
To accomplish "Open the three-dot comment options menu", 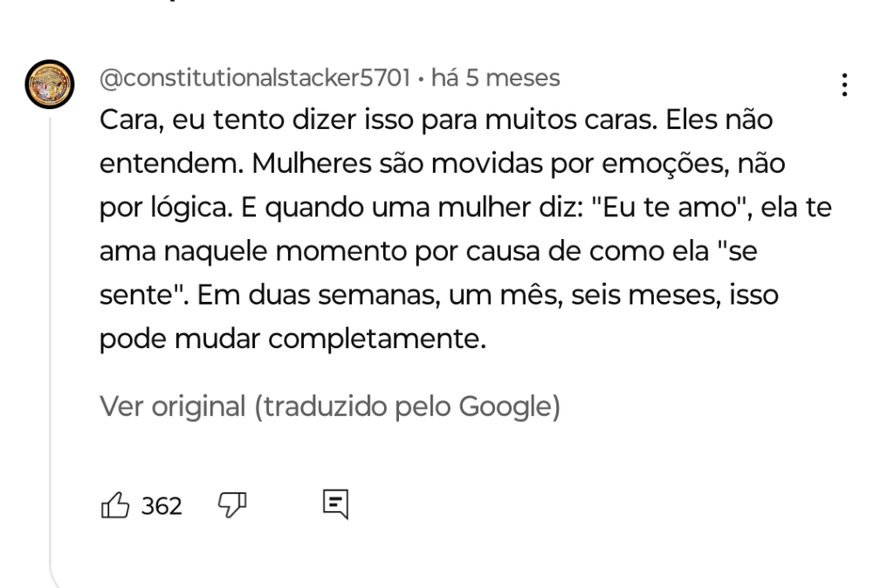I will coord(843,85).
